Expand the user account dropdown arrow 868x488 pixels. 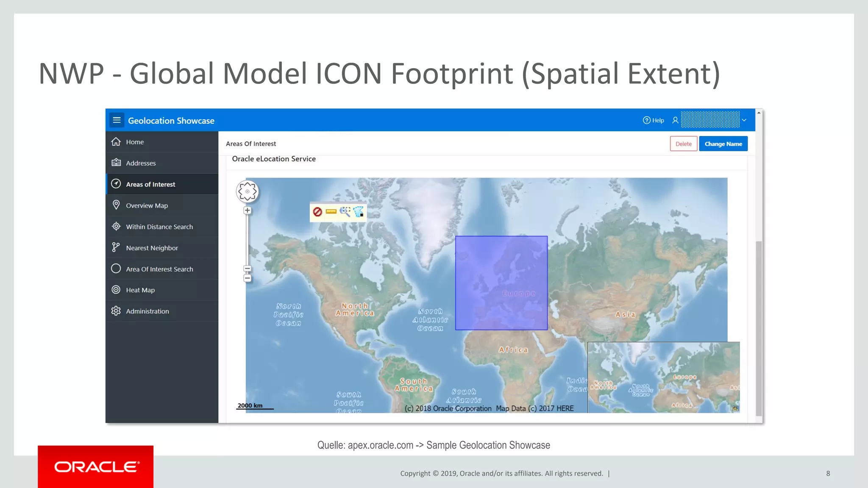coord(744,120)
